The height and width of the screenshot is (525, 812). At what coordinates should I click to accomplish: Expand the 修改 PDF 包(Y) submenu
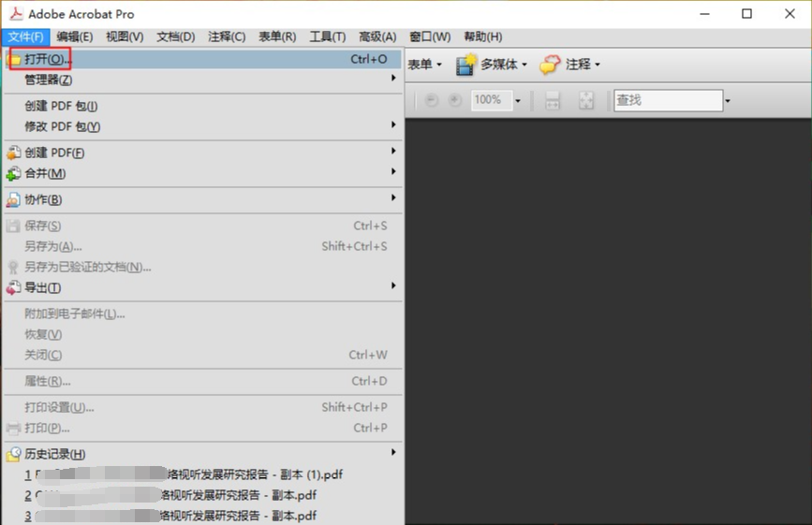click(x=203, y=126)
